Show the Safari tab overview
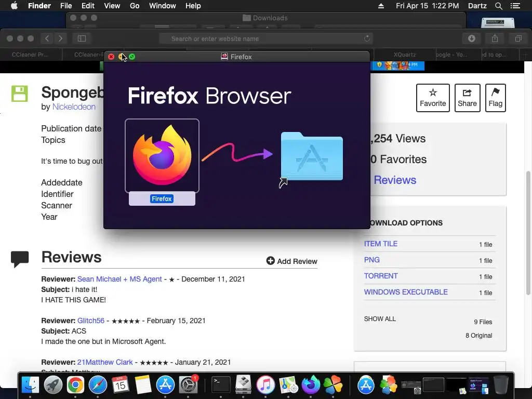This screenshot has height=399, width=532. (518, 38)
